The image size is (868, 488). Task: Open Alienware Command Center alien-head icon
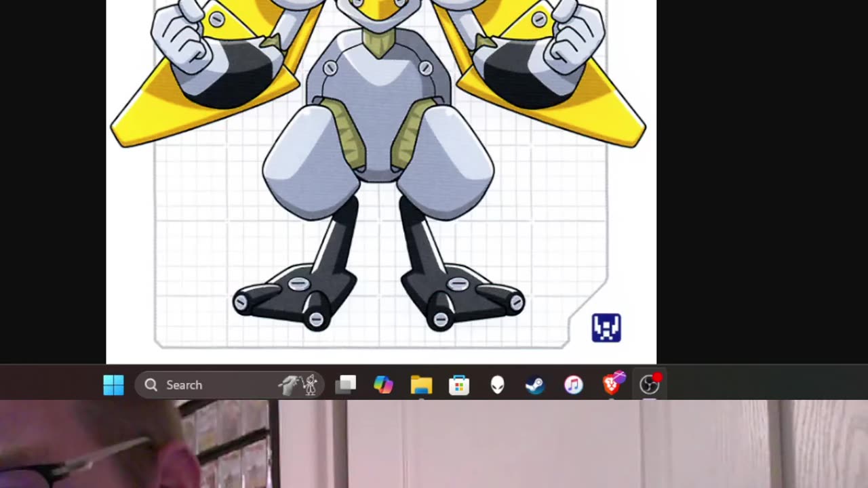tap(497, 385)
